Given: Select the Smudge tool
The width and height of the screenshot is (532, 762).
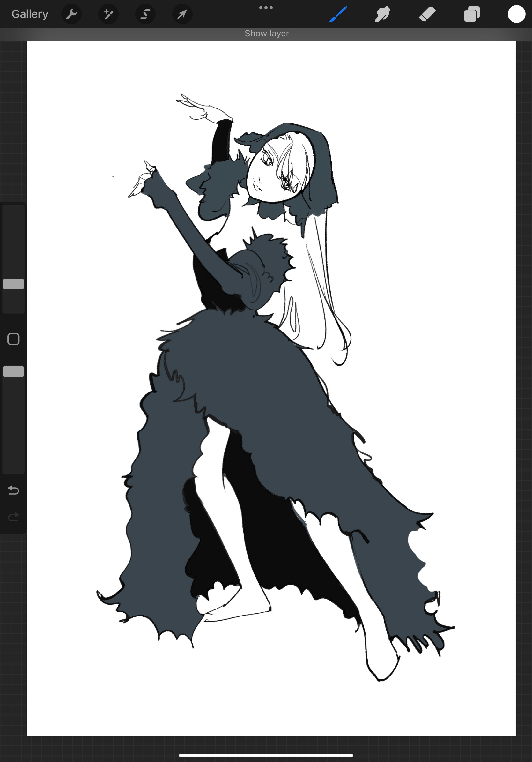Looking at the screenshot, I should point(382,14).
